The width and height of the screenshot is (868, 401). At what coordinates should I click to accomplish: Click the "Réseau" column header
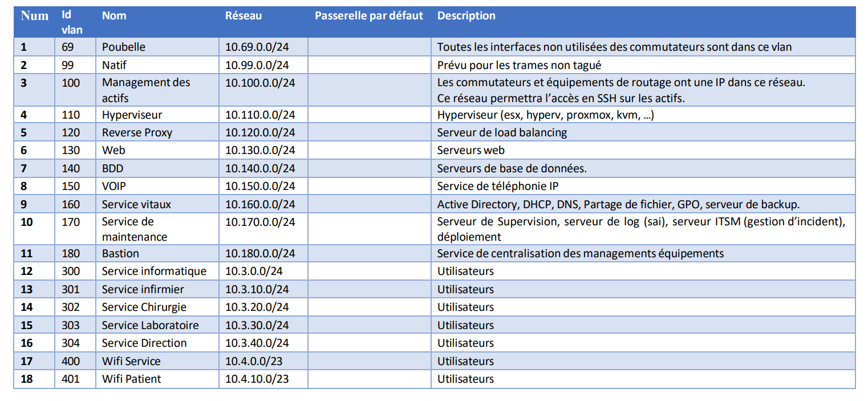point(244,16)
